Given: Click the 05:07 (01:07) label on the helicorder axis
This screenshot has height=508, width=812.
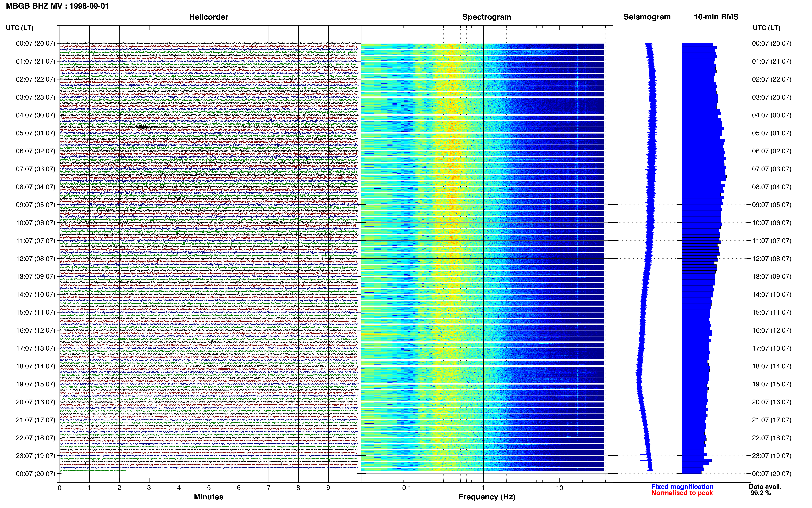Looking at the screenshot, I should (x=36, y=133).
